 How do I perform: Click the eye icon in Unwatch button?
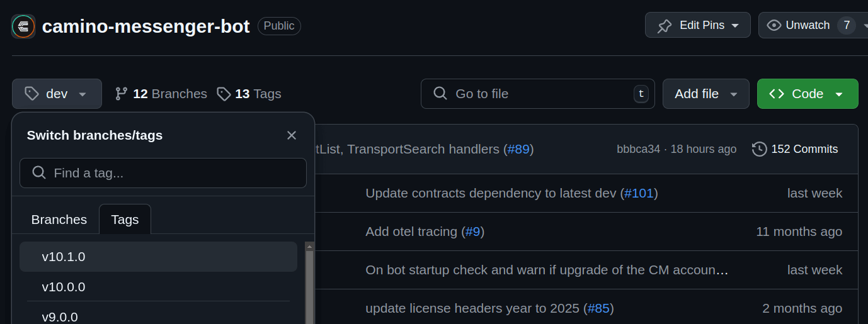pos(774,26)
